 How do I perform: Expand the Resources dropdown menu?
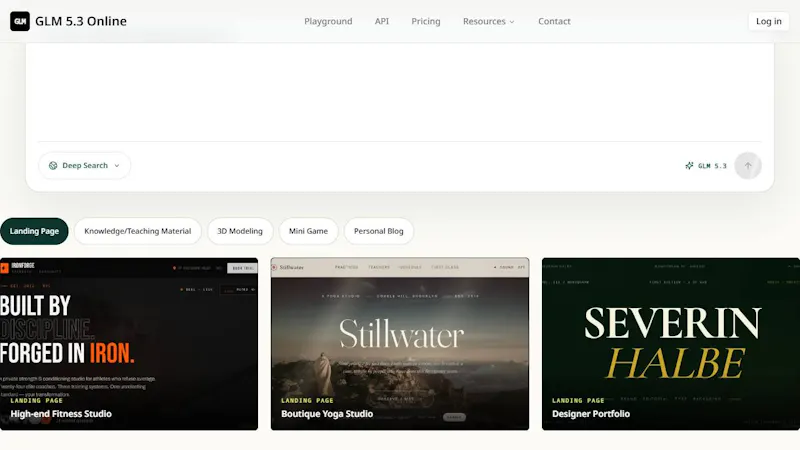(489, 21)
